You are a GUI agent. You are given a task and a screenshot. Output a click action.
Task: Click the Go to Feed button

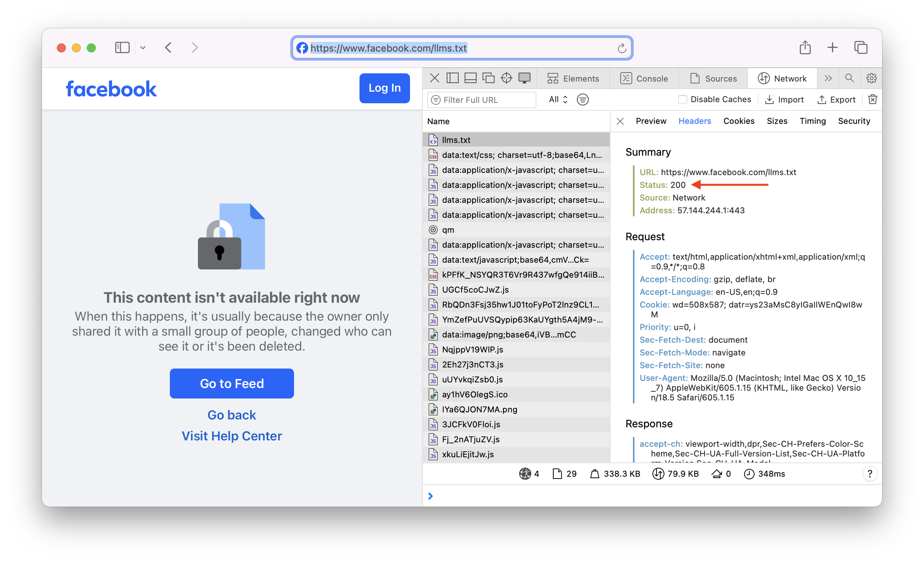pyautogui.click(x=232, y=384)
